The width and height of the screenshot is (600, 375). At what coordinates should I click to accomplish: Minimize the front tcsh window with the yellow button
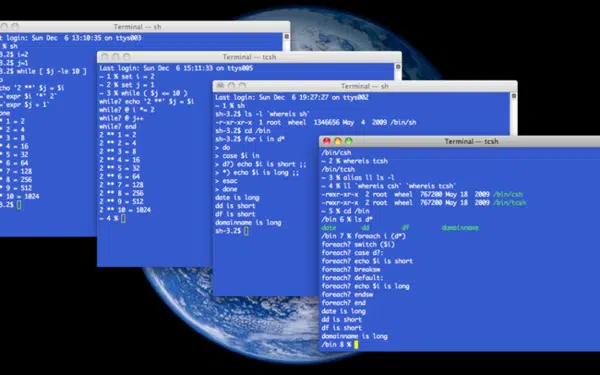[x=338, y=141]
